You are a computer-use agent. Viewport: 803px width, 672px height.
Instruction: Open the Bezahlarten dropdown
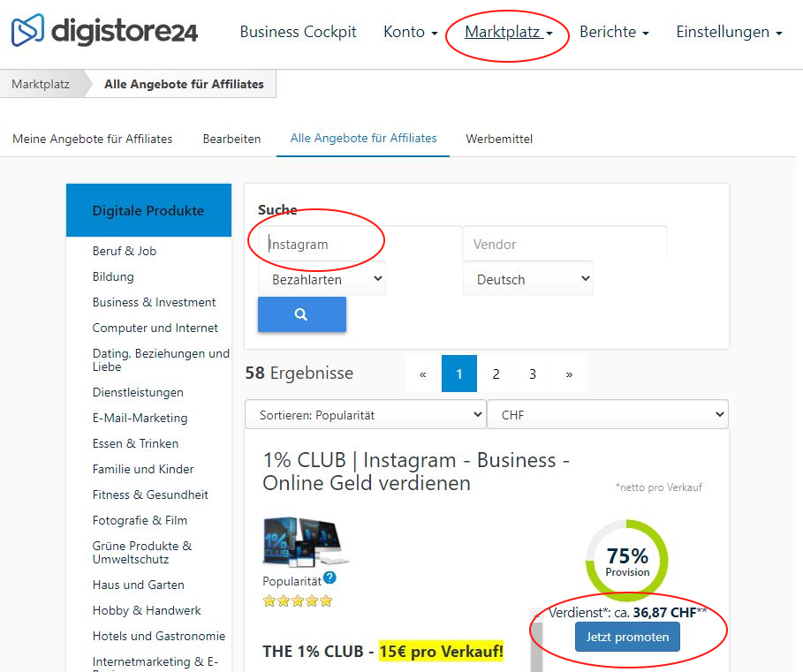322,279
